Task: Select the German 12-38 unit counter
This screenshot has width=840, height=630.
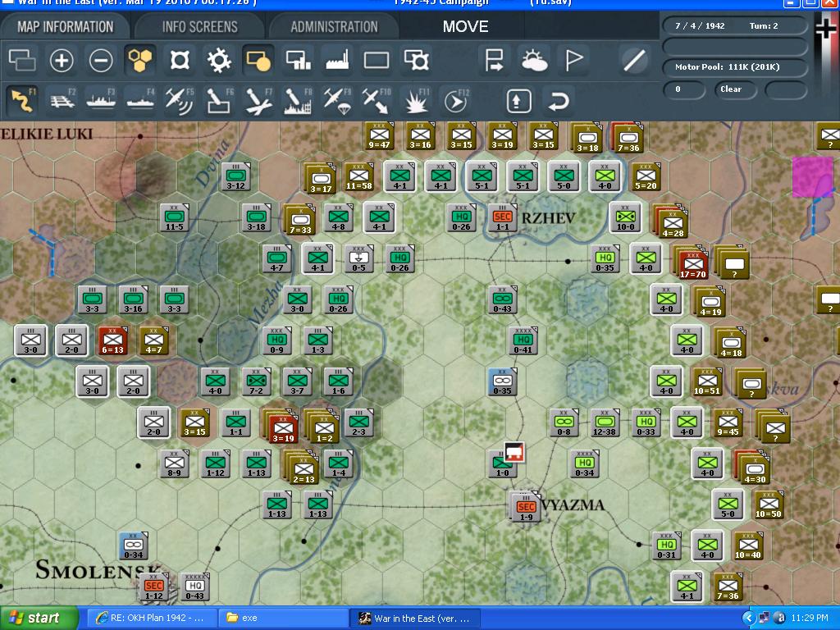Action: point(605,422)
